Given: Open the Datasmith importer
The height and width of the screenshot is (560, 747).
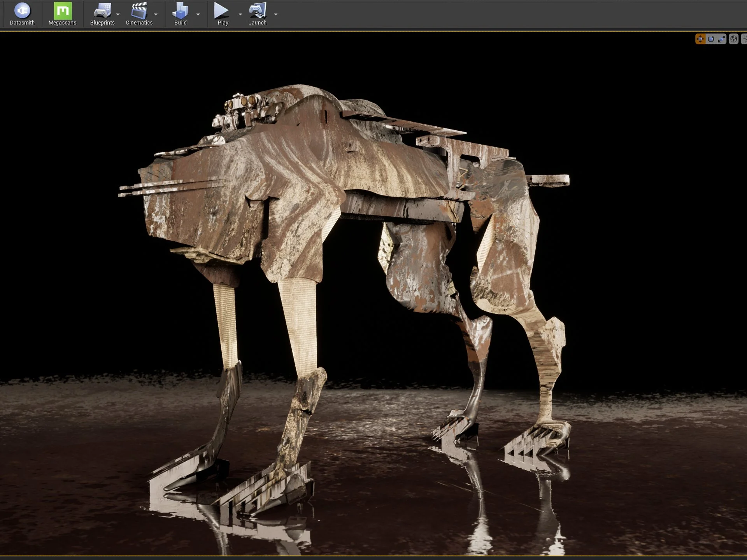Looking at the screenshot, I should [x=22, y=11].
